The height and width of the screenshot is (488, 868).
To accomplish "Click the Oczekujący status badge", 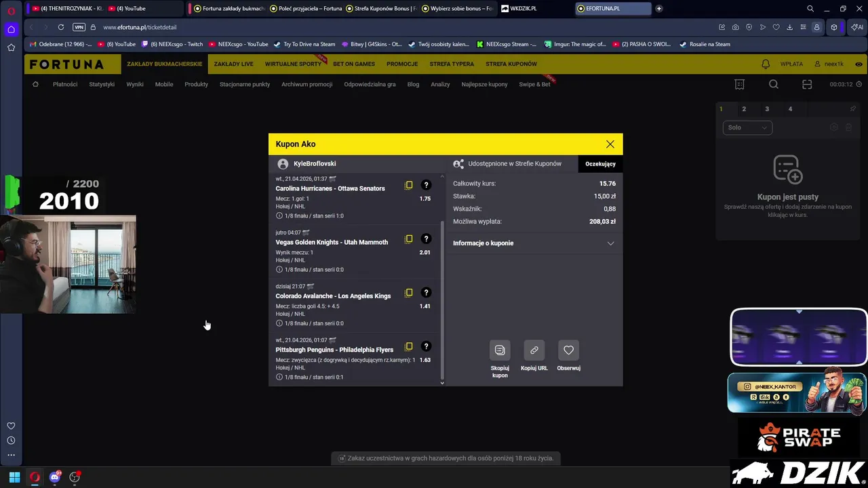I will click(x=600, y=164).
